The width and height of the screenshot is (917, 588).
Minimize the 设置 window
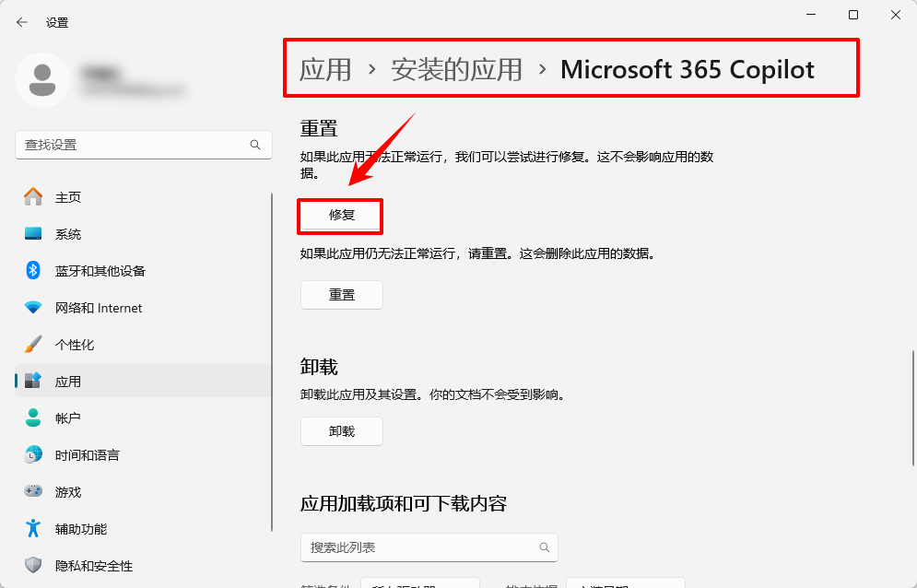point(811,16)
